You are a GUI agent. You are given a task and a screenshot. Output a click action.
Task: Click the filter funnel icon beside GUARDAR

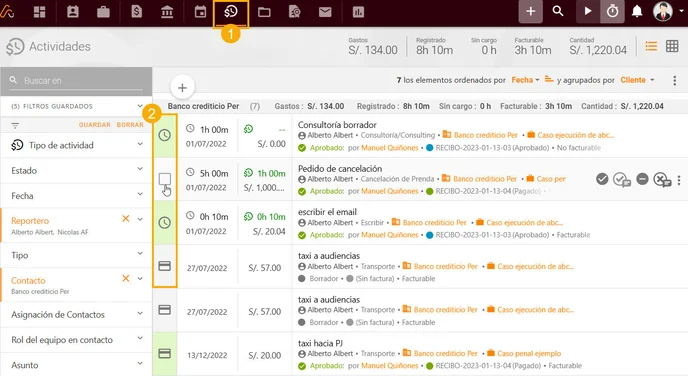point(15,125)
